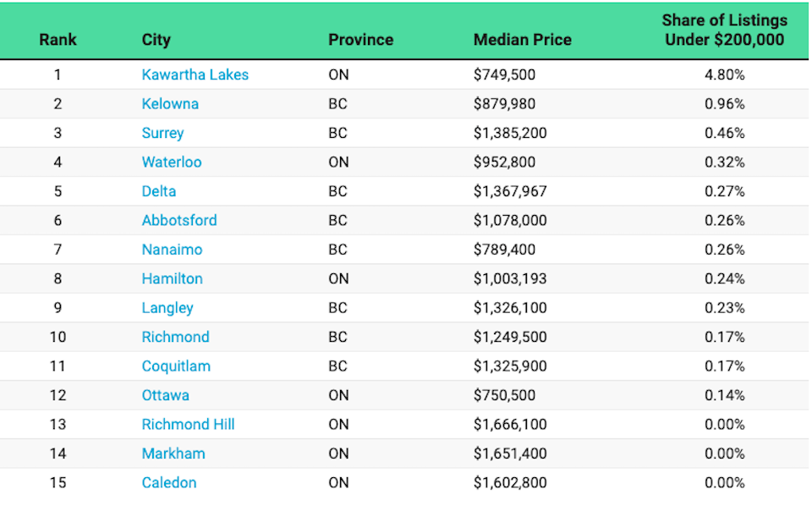This screenshot has width=812, height=517.
Task: Click the Rank column header
Action: (58, 40)
